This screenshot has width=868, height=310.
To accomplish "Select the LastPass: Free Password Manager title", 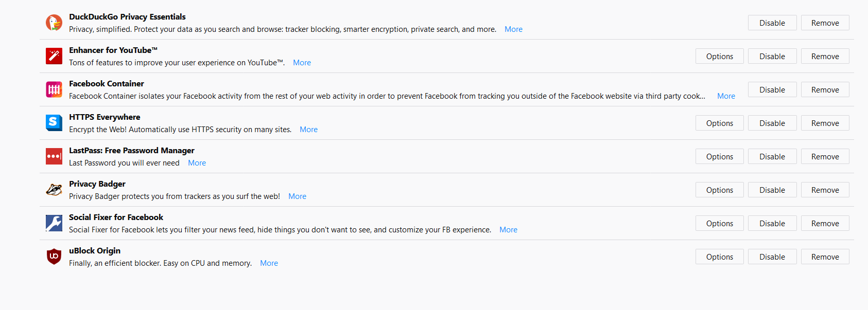I will tap(132, 151).
